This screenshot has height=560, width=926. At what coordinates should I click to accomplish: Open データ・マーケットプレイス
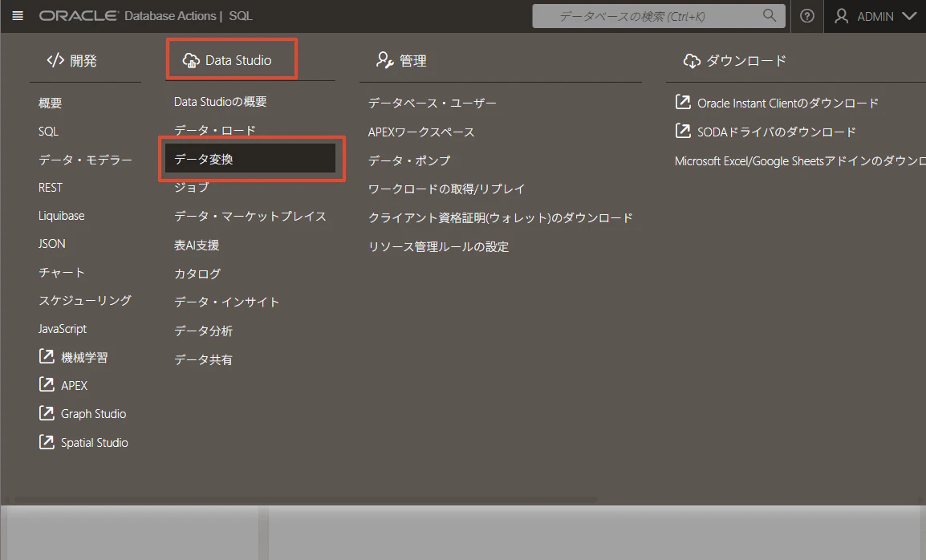[x=250, y=216]
